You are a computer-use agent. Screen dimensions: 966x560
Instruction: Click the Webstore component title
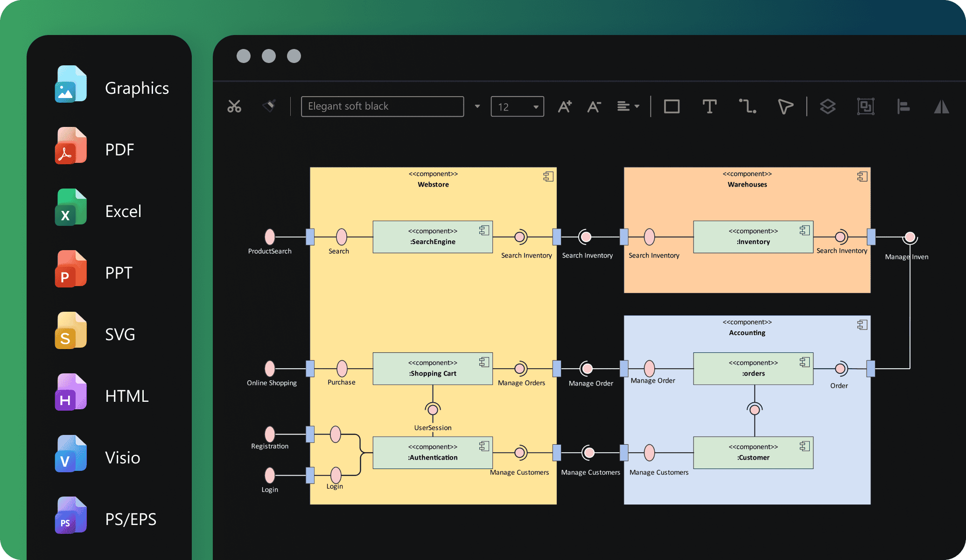433,184
